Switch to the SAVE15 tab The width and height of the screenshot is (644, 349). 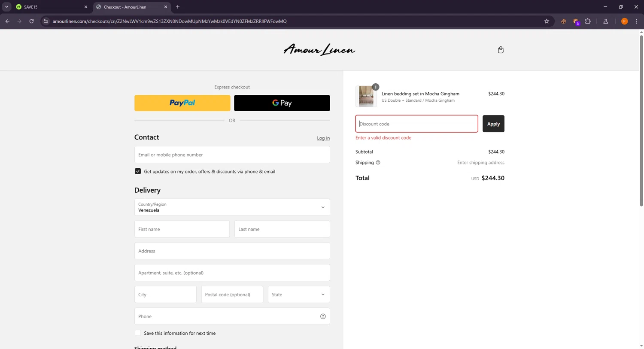click(51, 7)
